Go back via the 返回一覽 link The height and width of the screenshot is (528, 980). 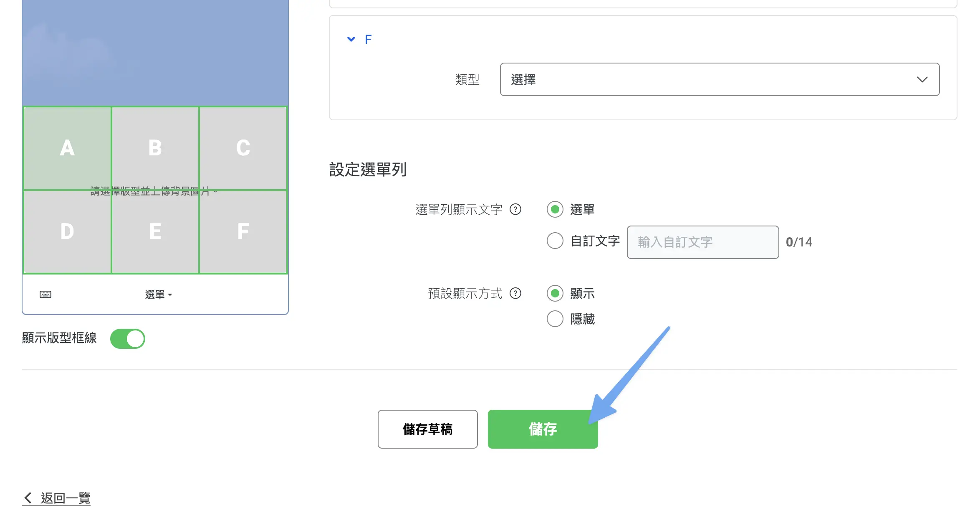pyautogui.click(x=56, y=498)
